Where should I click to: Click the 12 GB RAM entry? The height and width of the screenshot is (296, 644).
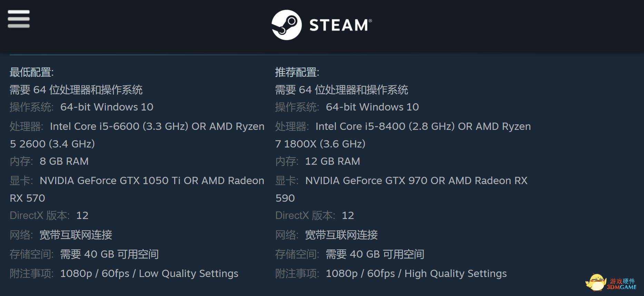pos(333,161)
